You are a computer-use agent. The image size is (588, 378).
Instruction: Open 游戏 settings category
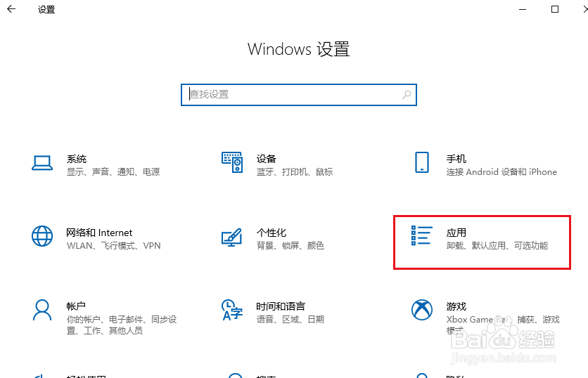(456, 306)
